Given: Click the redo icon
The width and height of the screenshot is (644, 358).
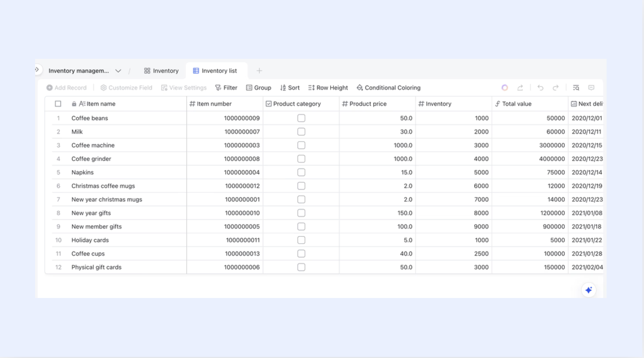Looking at the screenshot, I should [556, 88].
